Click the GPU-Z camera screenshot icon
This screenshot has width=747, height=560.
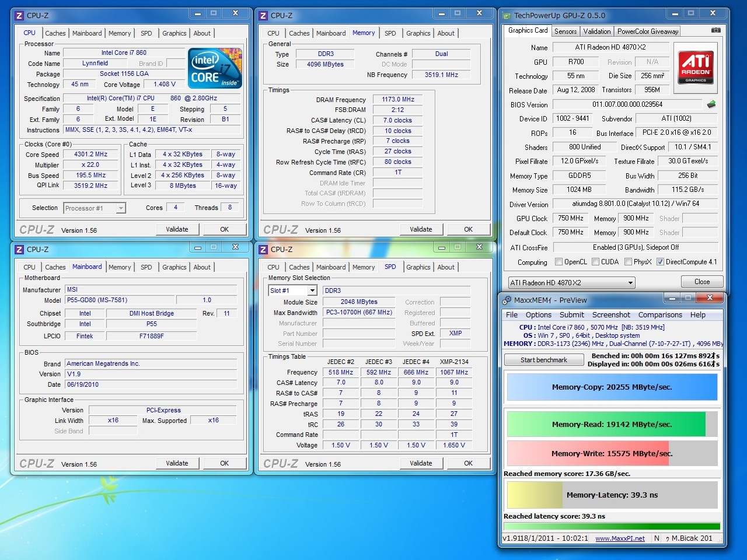point(716,30)
